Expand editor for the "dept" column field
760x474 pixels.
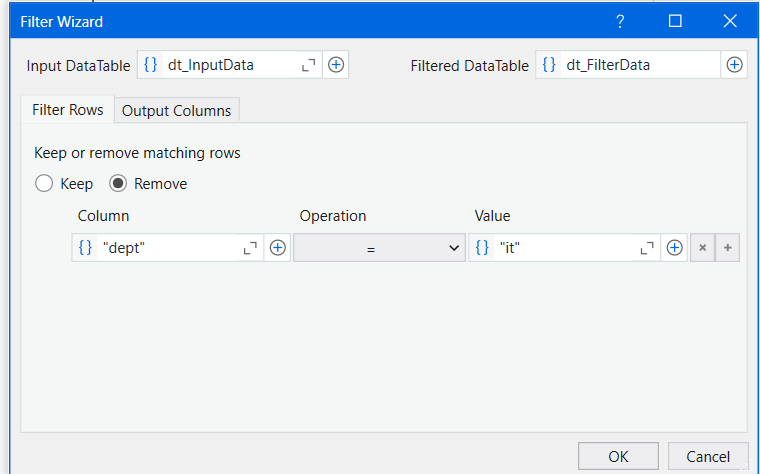pyautogui.click(x=250, y=248)
